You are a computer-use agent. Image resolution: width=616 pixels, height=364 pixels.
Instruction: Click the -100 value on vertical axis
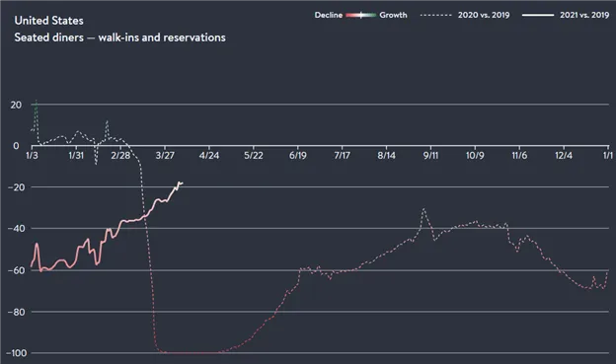tap(18, 353)
